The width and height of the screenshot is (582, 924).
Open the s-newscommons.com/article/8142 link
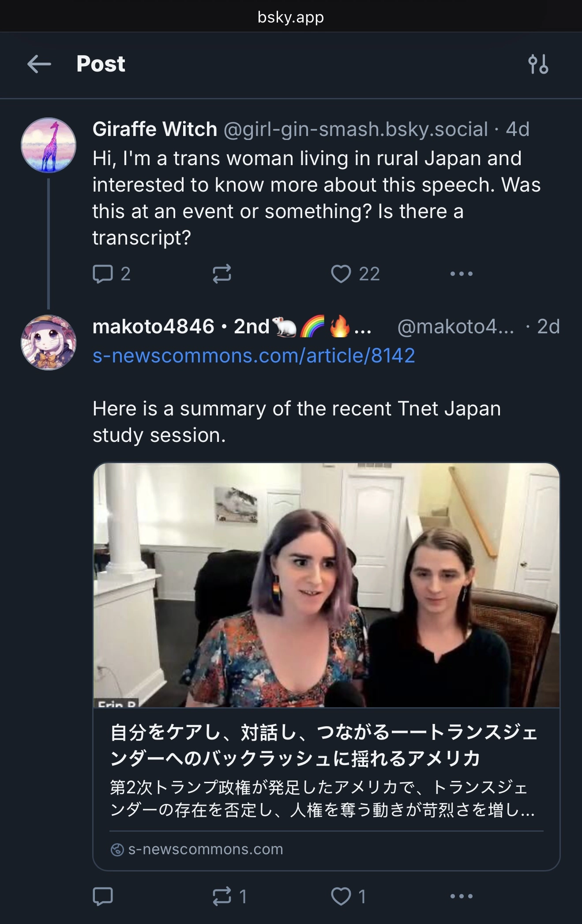tap(254, 355)
